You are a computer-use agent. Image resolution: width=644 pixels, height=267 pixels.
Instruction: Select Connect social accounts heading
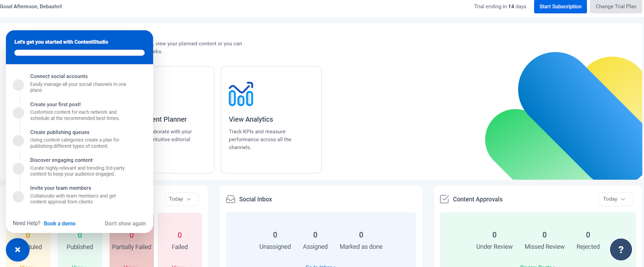coord(59,76)
